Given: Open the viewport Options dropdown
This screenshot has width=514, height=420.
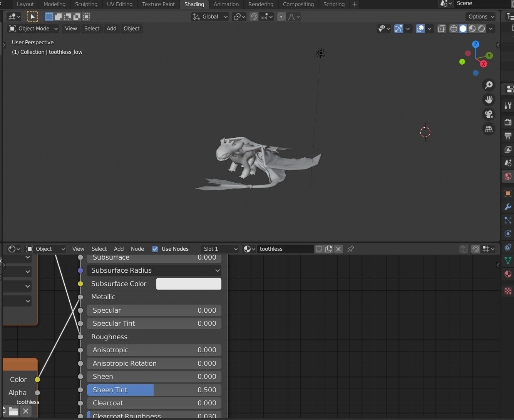Looking at the screenshot, I should pyautogui.click(x=481, y=17).
